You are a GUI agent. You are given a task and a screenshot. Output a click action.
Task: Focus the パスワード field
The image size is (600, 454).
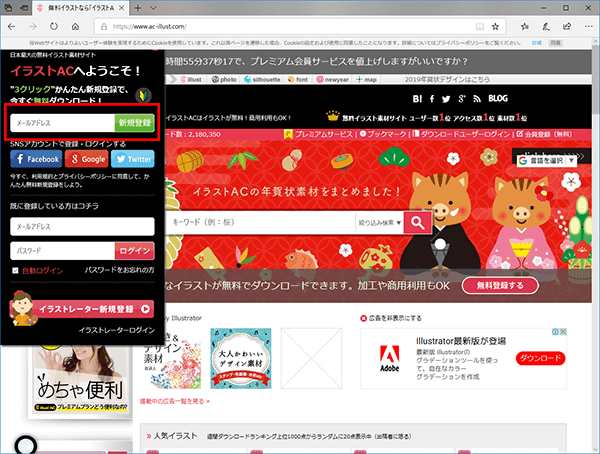pyautogui.click(x=62, y=251)
